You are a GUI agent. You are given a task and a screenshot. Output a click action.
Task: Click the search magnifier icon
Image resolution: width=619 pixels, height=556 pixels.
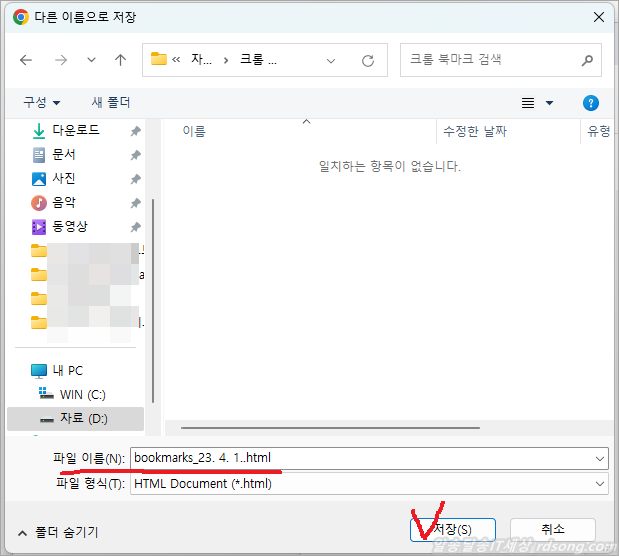pyautogui.click(x=586, y=59)
